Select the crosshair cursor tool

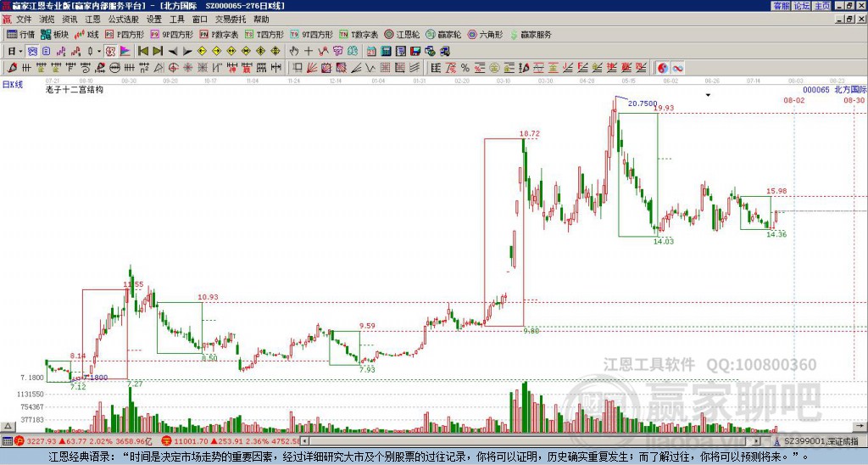[x=309, y=52]
